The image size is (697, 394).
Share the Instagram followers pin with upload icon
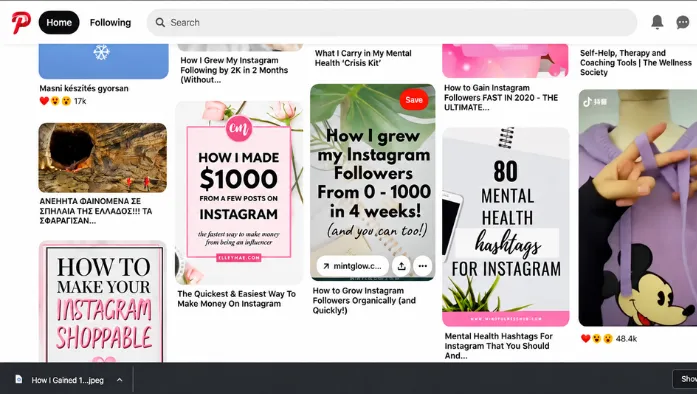coord(401,266)
